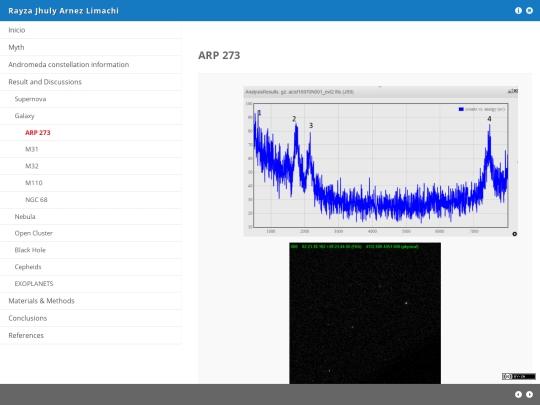Screen dimensions: 540x405
Task: Click the ARP 273 page heading
Action: (219, 55)
